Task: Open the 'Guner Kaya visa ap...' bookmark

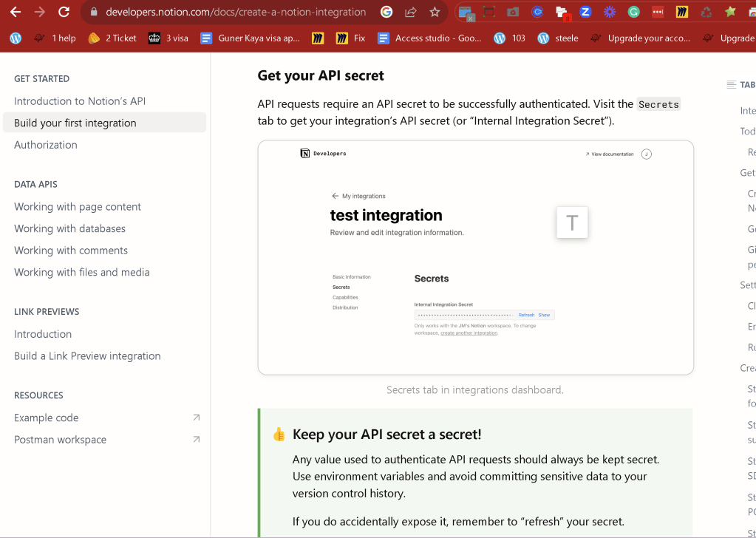Action: click(251, 38)
